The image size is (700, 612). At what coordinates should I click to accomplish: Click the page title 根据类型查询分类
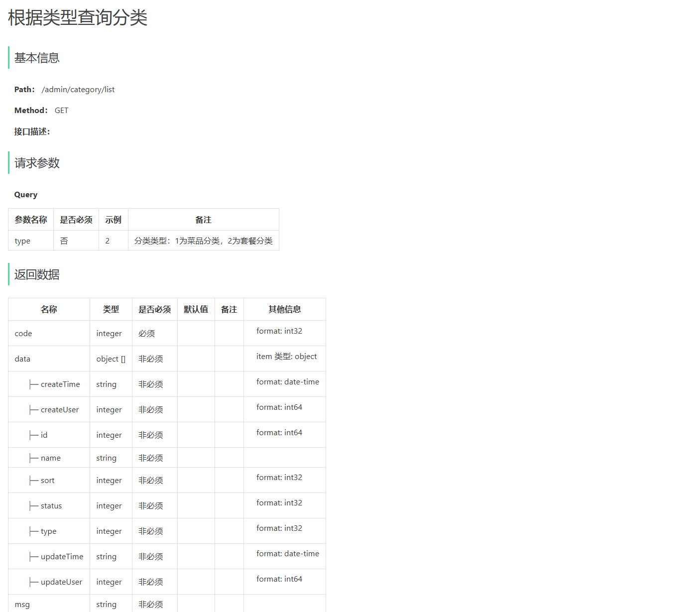pyautogui.click(x=78, y=18)
